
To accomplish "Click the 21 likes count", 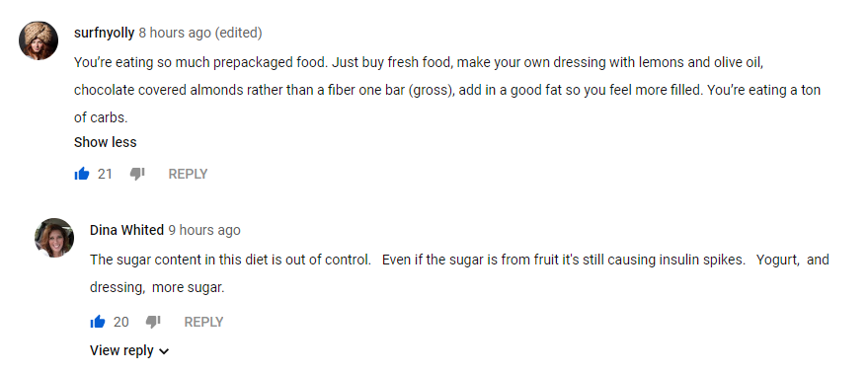I will click(106, 175).
